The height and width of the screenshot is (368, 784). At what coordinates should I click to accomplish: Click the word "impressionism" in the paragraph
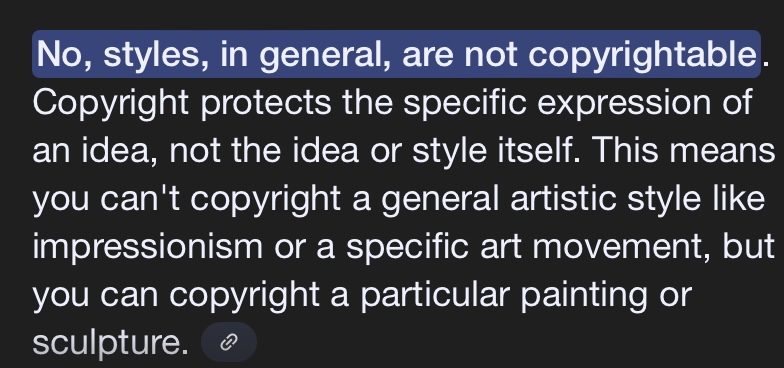tap(148, 247)
